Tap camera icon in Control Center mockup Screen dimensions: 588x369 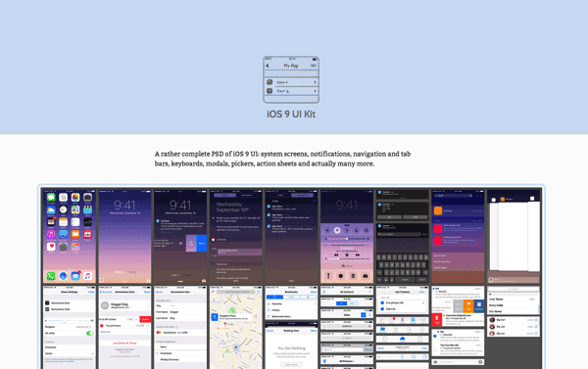(366, 276)
